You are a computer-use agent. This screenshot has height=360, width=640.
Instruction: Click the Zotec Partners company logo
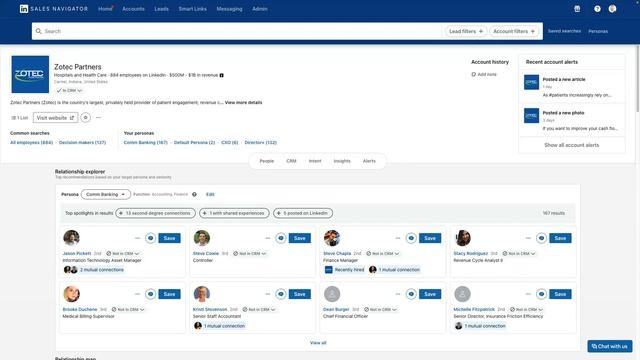pyautogui.click(x=30, y=74)
